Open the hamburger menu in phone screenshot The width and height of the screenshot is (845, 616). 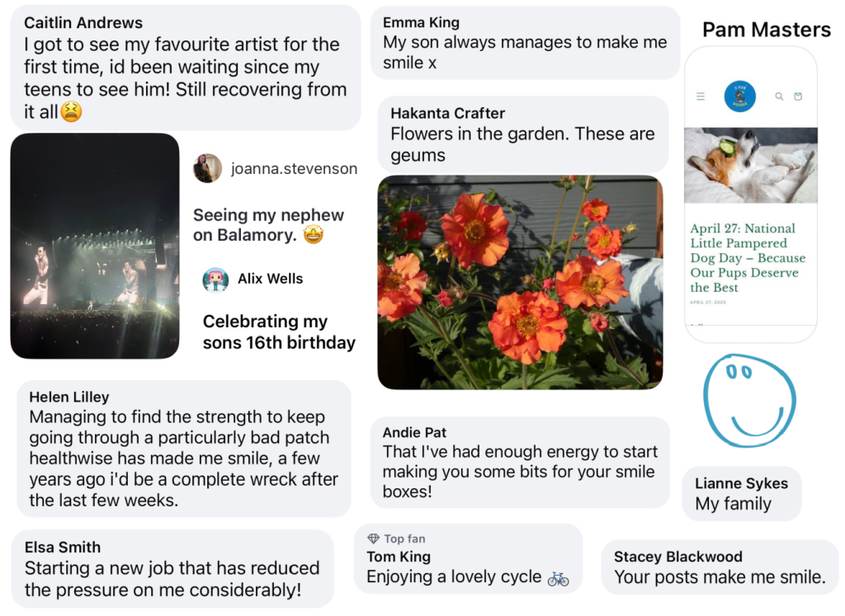[701, 96]
